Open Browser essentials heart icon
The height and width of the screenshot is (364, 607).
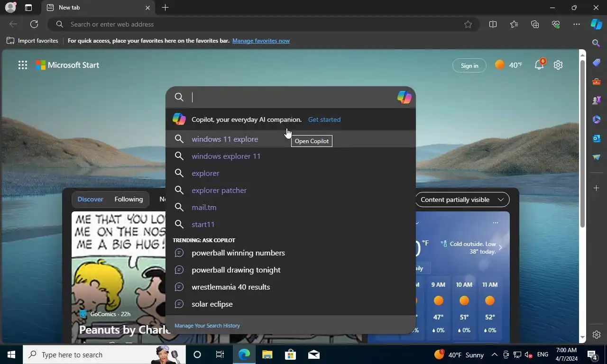pyautogui.click(x=556, y=24)
